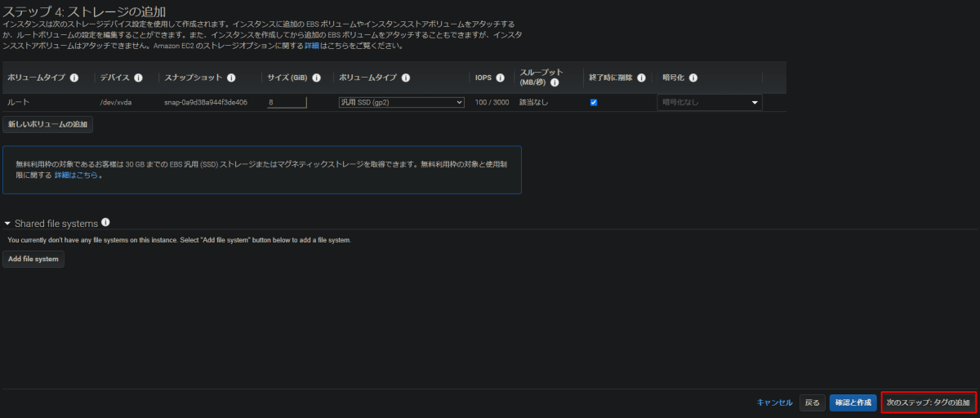980x418 pixels.
Task: Click info icon next to 終了時に削除 header
Action: pyautogui.click(x=641, y=78)
